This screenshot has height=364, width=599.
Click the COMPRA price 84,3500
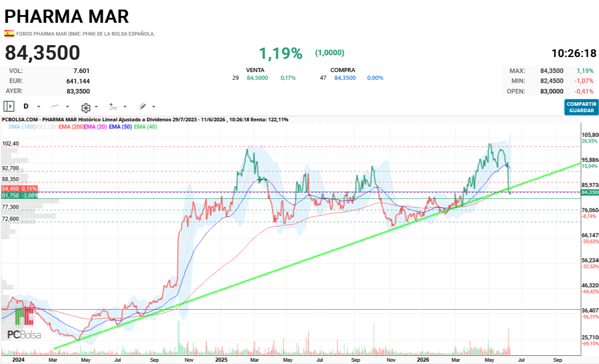tap(345, 78)
